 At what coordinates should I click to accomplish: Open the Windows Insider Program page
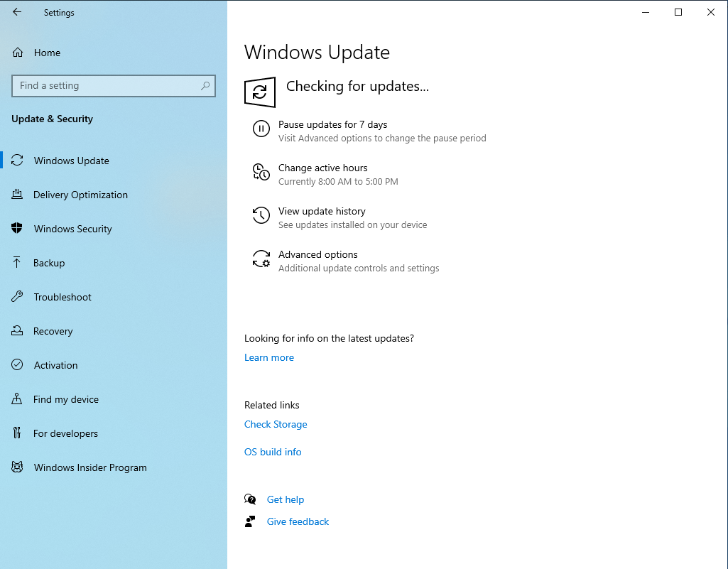click(17, 467)
